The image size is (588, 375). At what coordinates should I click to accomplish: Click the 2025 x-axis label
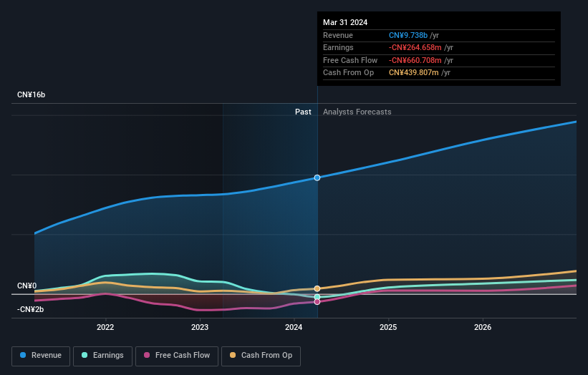point(388,327)
